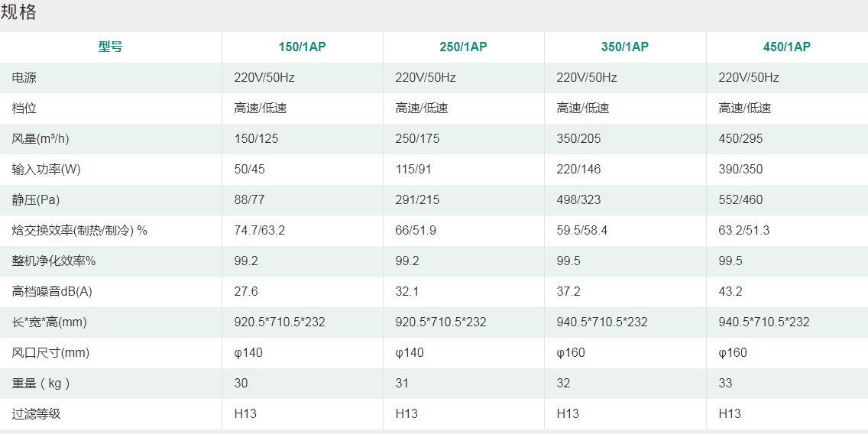Select the 型号 header cell
868x434 pixels.
pyautogui.click(x=110, y=47)
